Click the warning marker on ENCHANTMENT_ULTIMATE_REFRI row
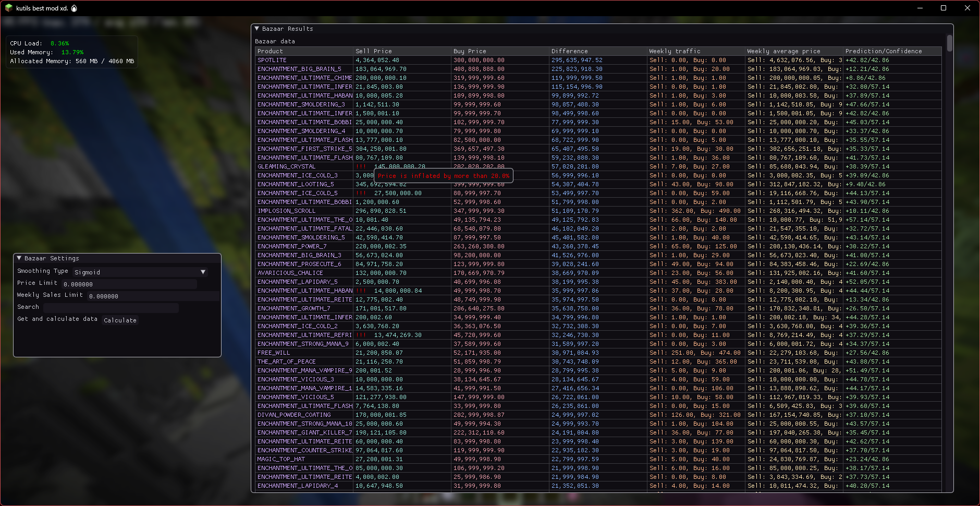The height and width of the screenshot is (506, 980). click(361, 335)
